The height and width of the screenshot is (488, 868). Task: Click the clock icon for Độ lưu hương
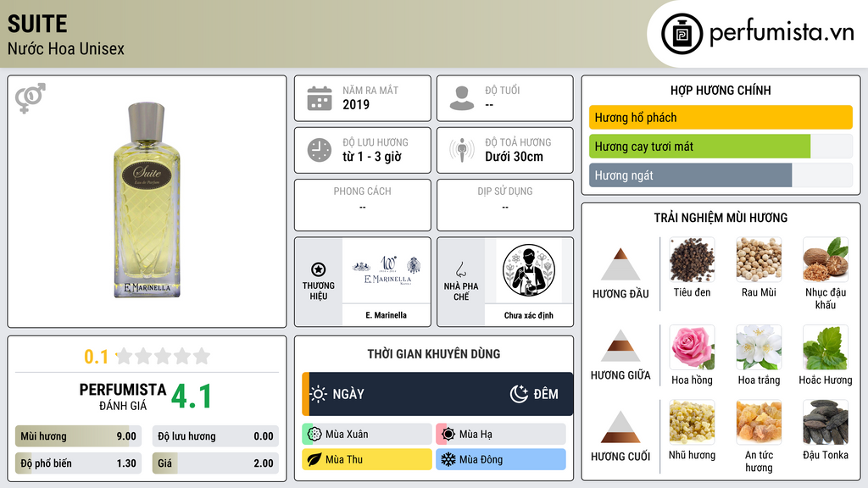click(x=320, y=150)
